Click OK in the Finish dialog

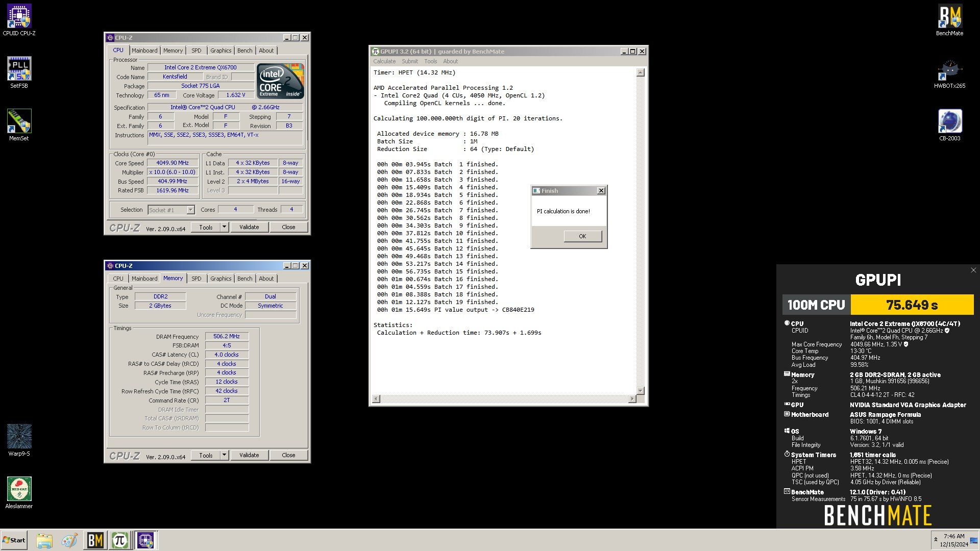pos(582,236)
